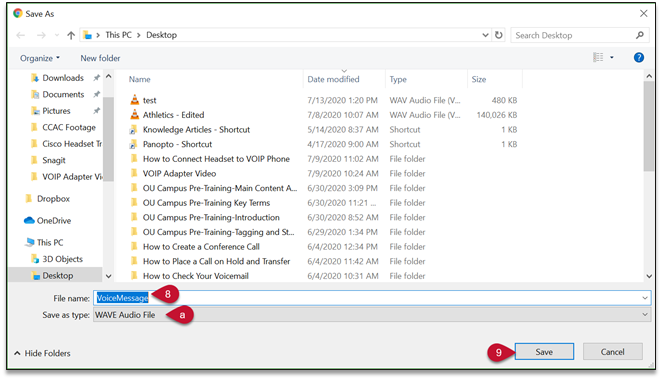Select OU Campus Pre-Training-Main Content folder
This screenshot has height=380, width=662.
220,188
